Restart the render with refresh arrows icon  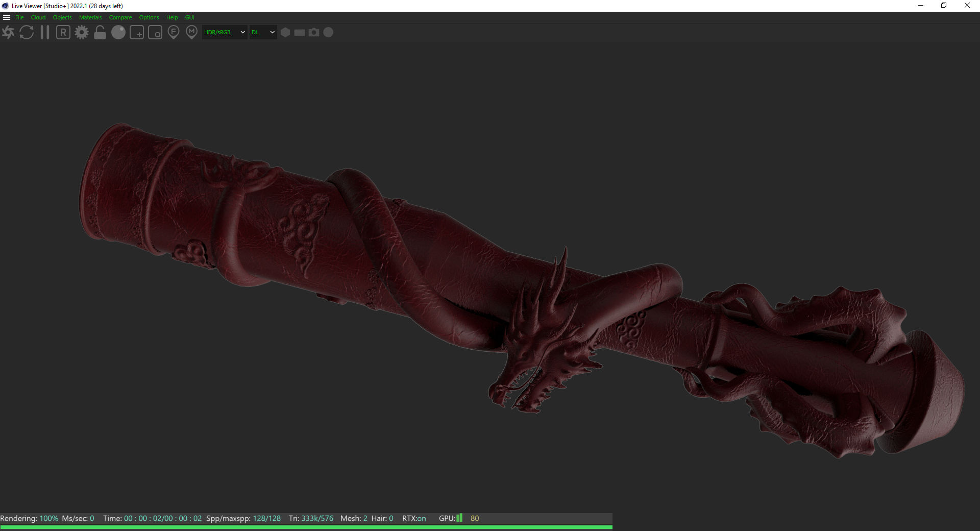pyautogui.click(x=27, y=33)
